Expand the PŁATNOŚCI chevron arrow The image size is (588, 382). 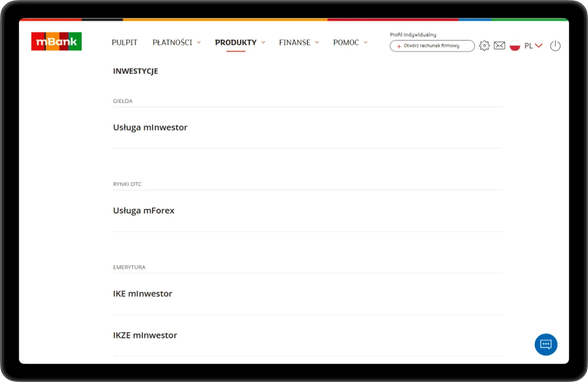tap(199, 42)
